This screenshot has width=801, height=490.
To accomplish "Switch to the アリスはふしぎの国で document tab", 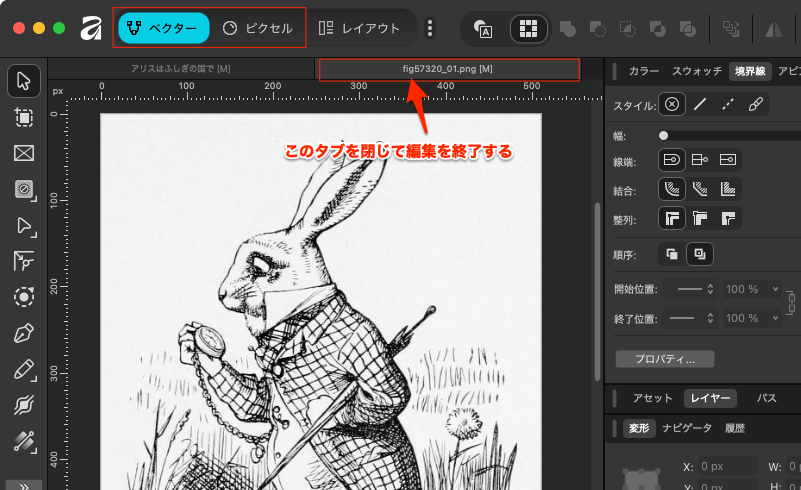I will [x=181, y=68].
